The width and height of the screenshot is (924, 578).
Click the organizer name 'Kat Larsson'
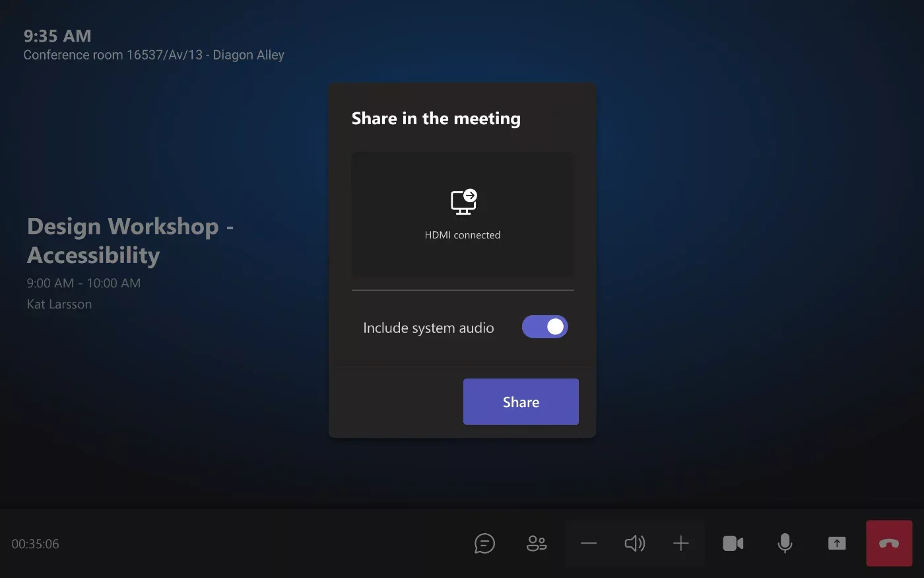(59, 305)
